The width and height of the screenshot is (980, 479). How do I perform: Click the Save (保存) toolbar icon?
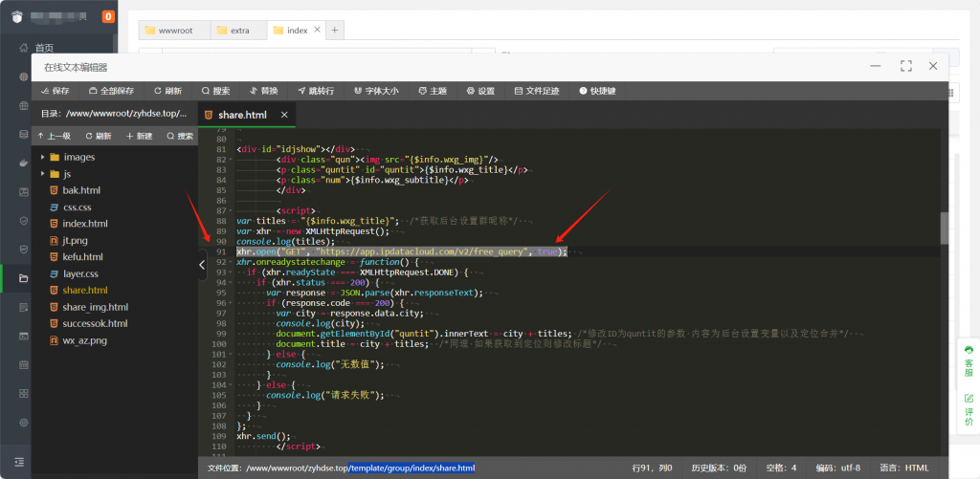click(55, 91)
